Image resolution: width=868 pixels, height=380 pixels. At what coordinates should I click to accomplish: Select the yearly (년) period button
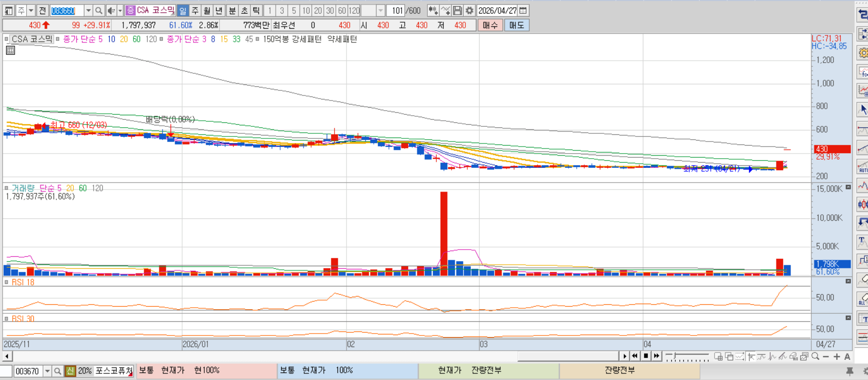click(x=219, y=10)
